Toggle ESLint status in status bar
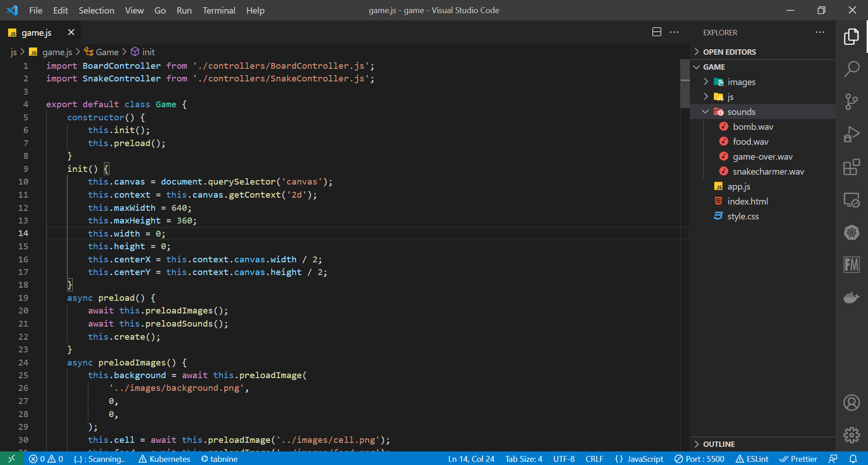868x465 pixels. coord(752,459)
